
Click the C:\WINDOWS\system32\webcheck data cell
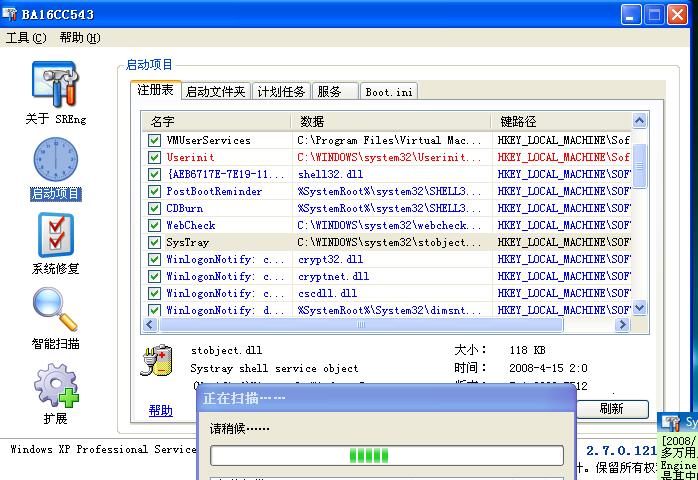390,225
